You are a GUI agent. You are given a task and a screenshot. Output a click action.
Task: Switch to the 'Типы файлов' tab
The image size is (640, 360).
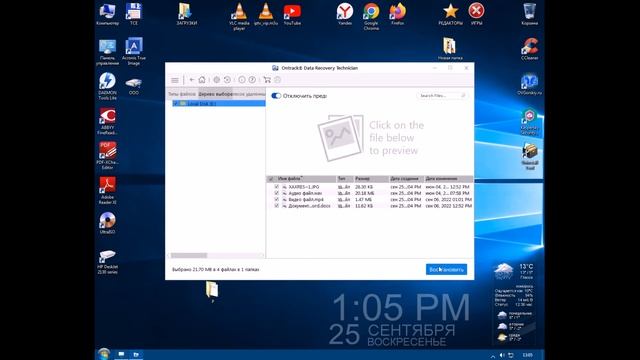[182, 94]
